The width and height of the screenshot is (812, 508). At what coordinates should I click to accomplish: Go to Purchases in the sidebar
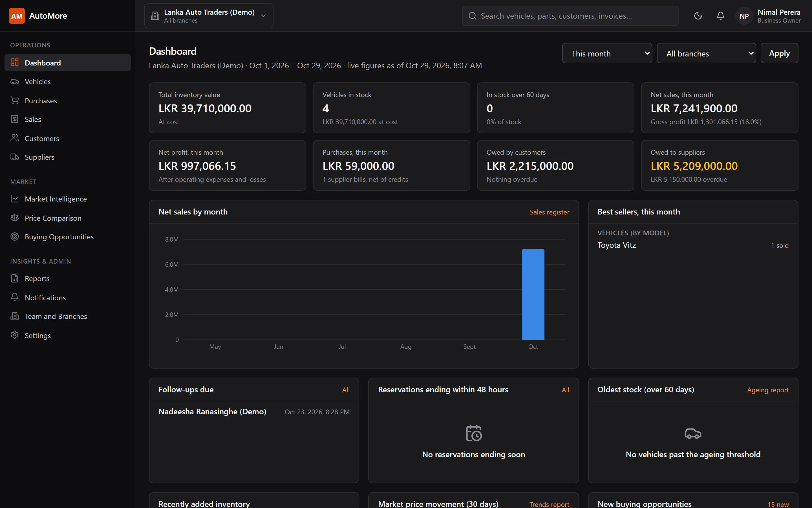point(67,100)
